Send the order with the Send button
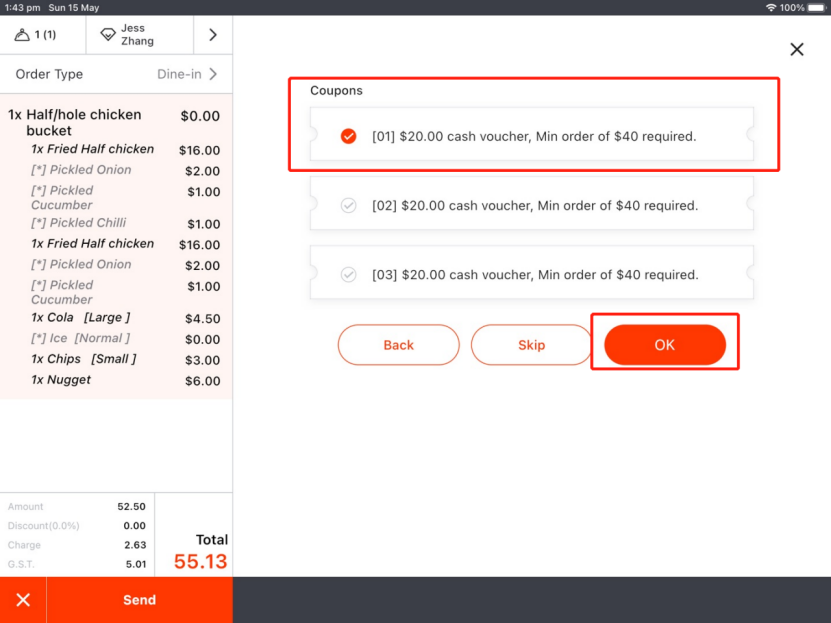The width and height of the screenshot is (831, 623). pos(139,600)
